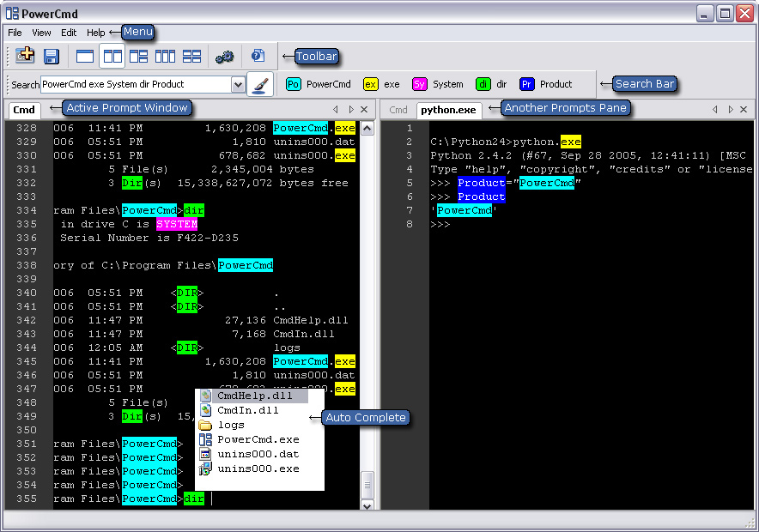Image resolution: width=759 pixels, height=532 pixels.
Task: Open settings with the gears icon
Action: tap(225, 57)
